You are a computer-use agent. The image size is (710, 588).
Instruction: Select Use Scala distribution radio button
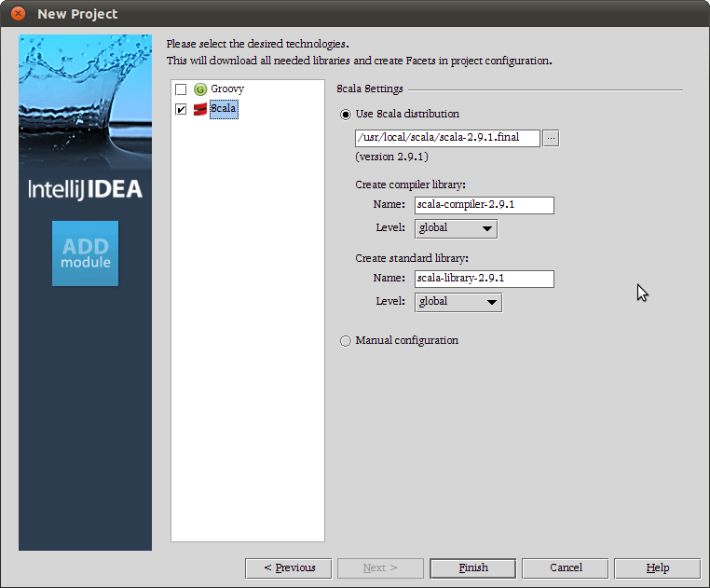click(346, 115)
